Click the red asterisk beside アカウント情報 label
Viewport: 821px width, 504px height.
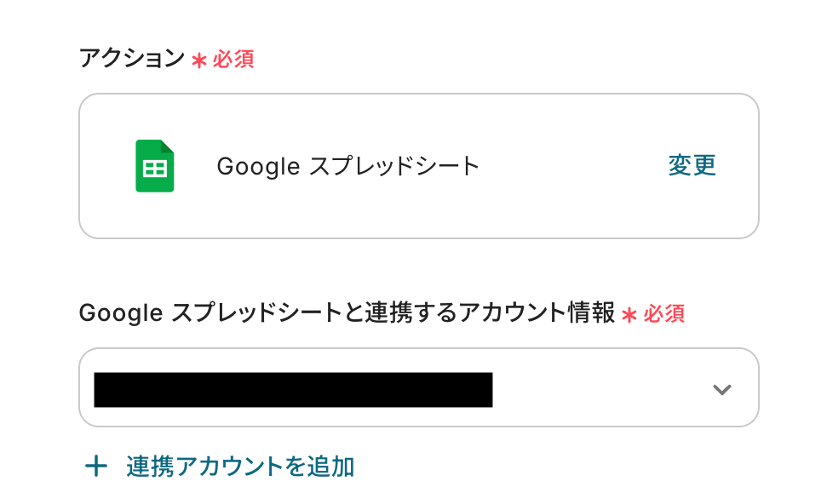coord(629,316)
